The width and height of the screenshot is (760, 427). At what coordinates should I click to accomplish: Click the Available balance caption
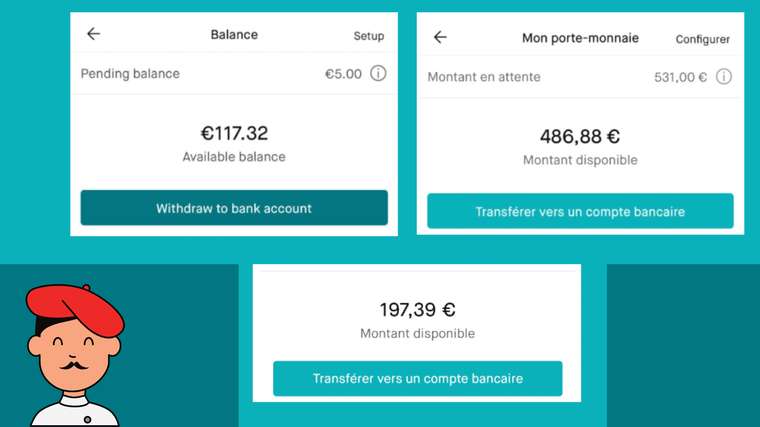[x=234, y=157]
